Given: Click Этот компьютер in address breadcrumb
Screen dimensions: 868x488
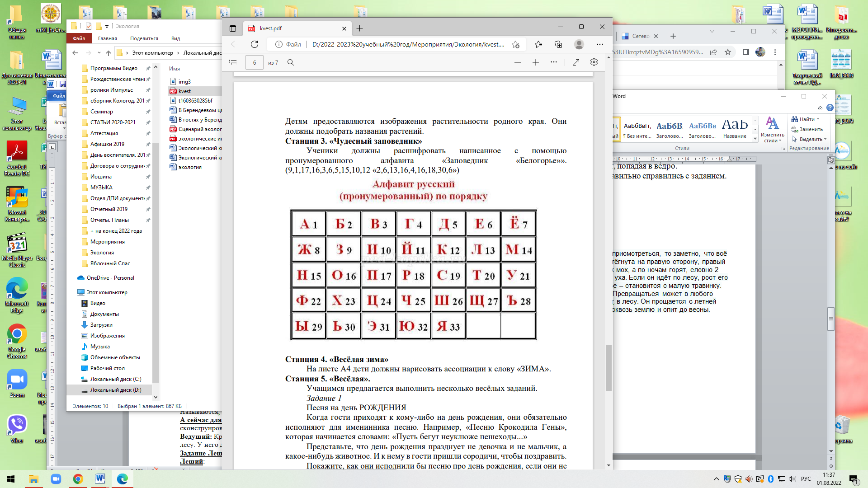Looking at the screenshot, I should coord(152,53).
